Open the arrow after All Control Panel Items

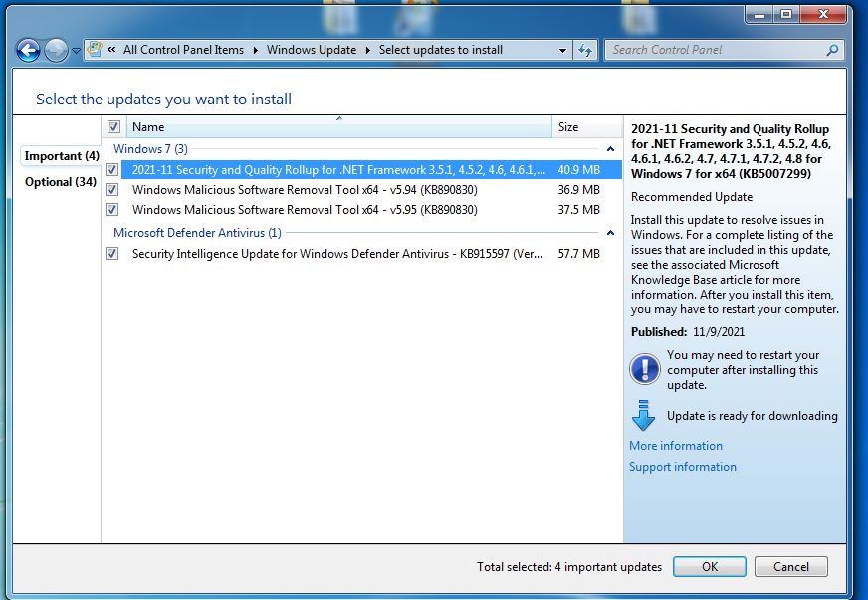[255, 50]
